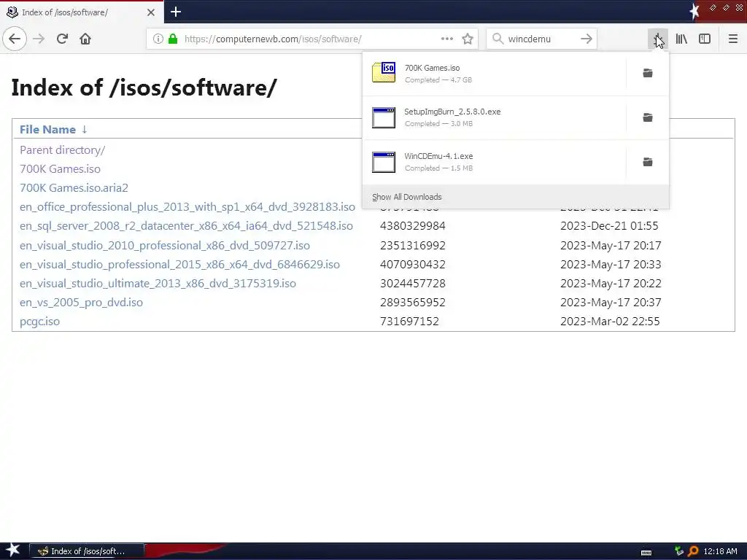The image size is (747, 560).
Task: Open downloaded WinCDEmu-4.1.exe entry
Action: click(x=495, y=162)
